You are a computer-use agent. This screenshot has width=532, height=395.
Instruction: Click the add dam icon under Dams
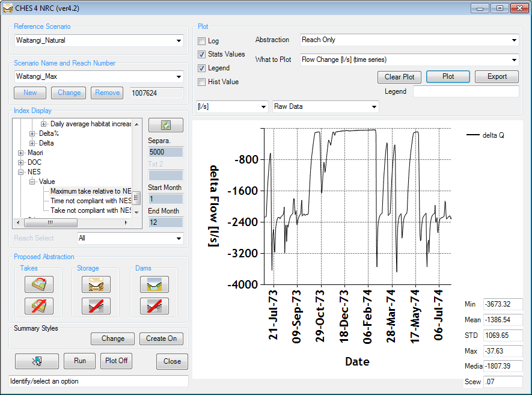click(154, 284)
